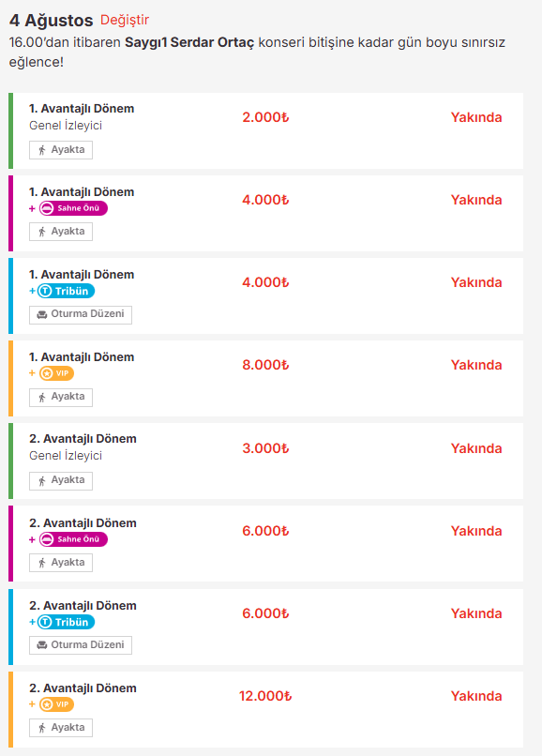
Task: Click Oturma Düzeni tag on 6.000₺ Tribün ticket
Action: [81, 645]
